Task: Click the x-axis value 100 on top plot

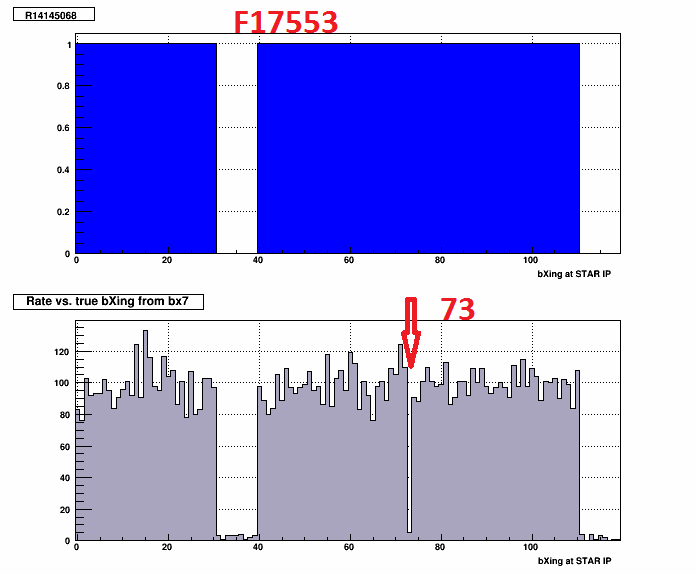Action: pyautogui.click(x=530, y=260)
